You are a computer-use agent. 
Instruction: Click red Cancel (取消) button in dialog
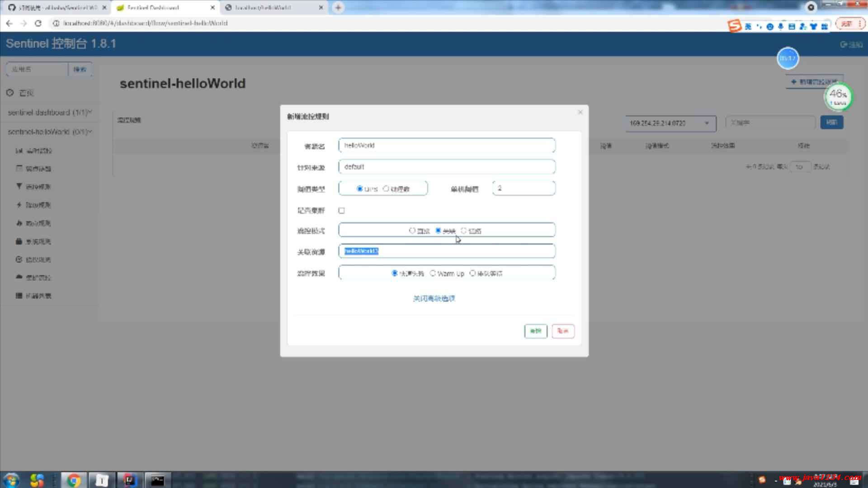coord(563,331)
